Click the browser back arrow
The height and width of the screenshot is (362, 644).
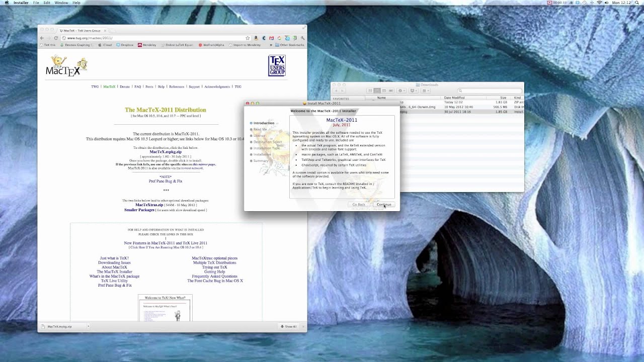click(x=42, y=38)
